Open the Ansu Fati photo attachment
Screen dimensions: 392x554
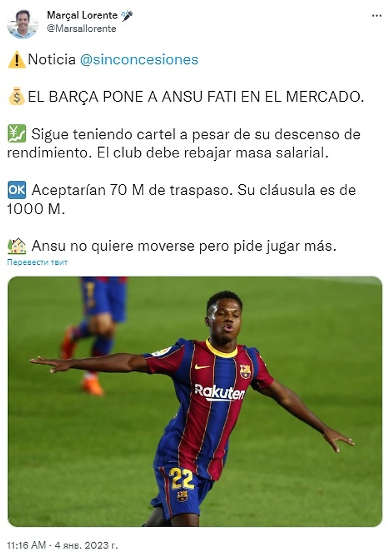(x=195, y=402)
